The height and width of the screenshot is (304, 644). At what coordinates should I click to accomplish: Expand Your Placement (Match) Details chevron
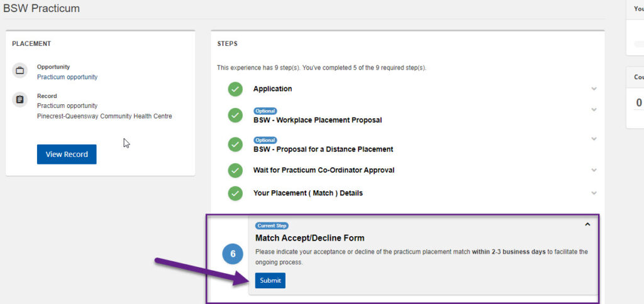click(594, 193)
